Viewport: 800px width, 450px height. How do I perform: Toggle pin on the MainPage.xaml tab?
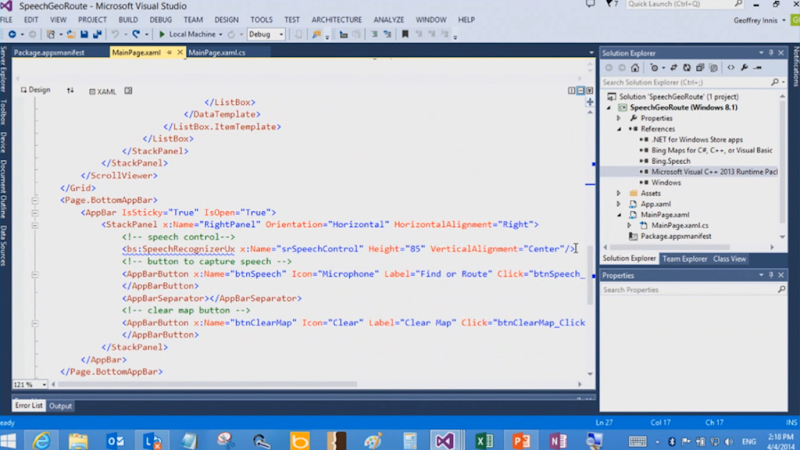click(169, 53)
